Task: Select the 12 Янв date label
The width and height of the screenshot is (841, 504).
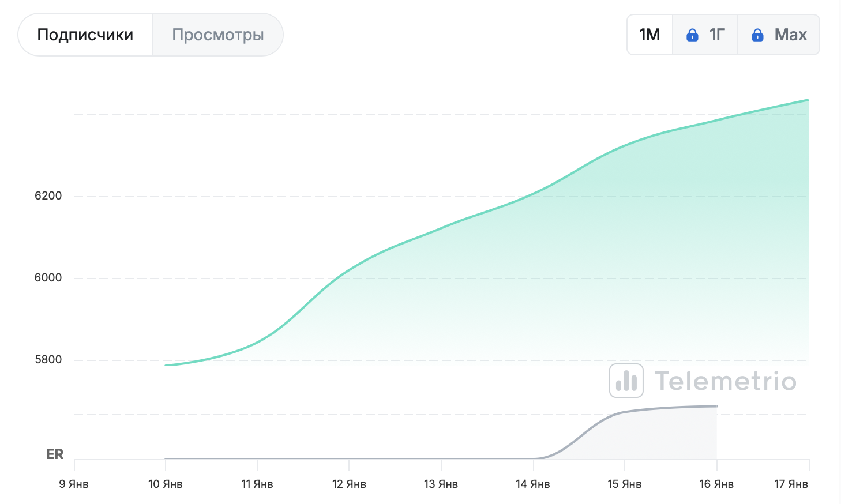Action: pos(349,484)
